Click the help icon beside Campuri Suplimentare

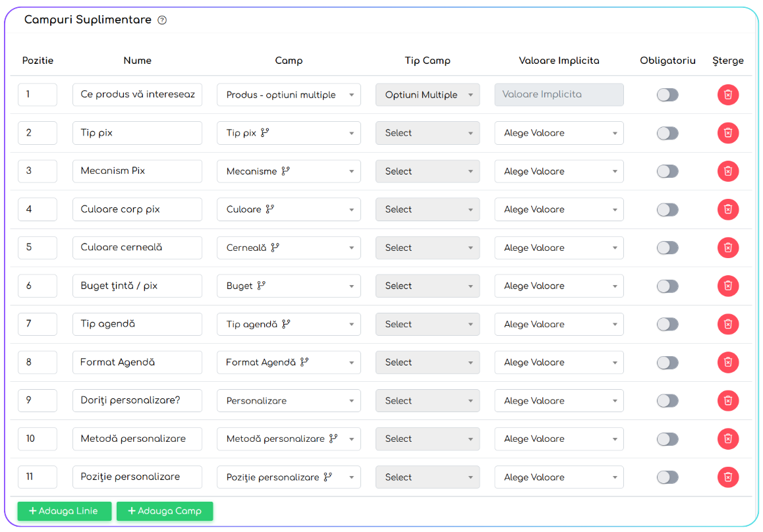tap(162, 20)
